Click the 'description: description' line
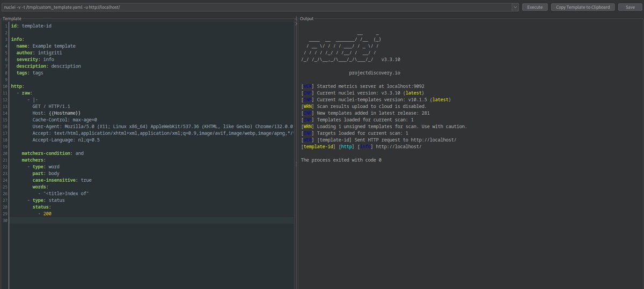Screen dimensions: 644x289 pos(49,66)
